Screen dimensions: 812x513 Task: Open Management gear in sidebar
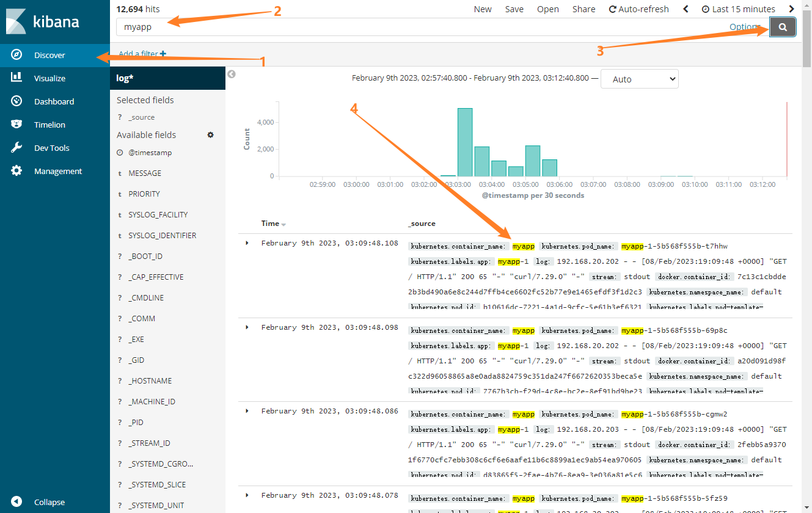[17, 171]
